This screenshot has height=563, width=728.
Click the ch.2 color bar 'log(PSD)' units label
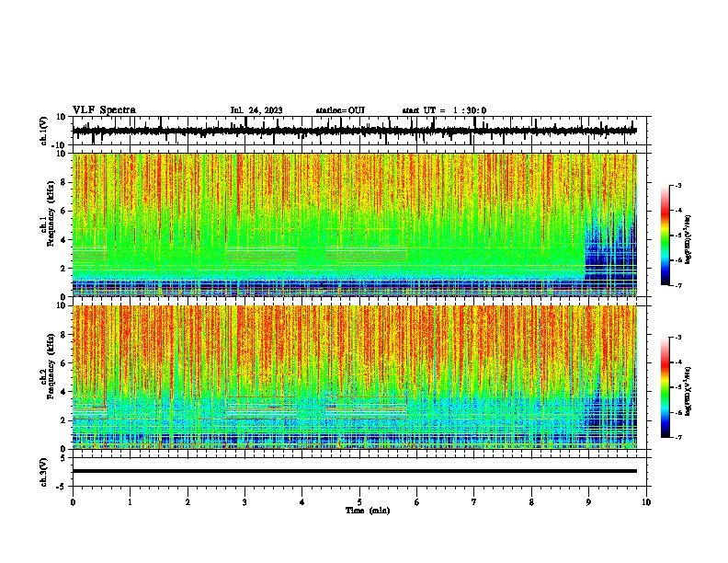click(688, 391)
